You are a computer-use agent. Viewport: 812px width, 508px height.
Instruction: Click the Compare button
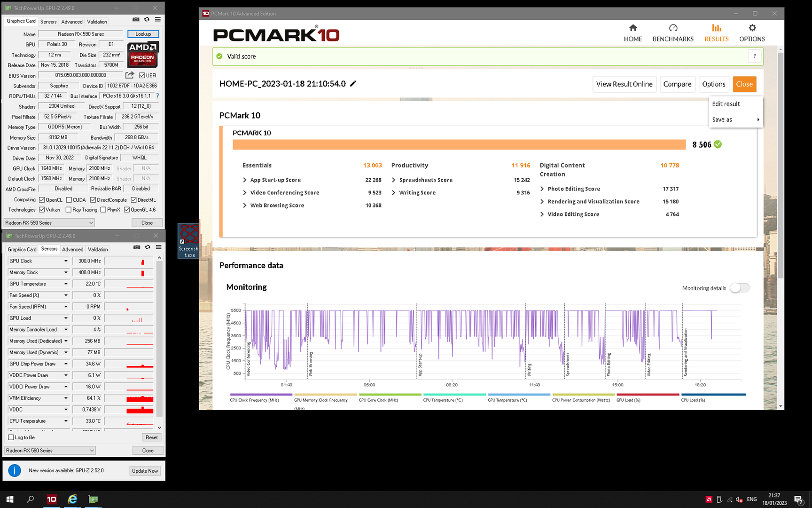pos(677,84)
